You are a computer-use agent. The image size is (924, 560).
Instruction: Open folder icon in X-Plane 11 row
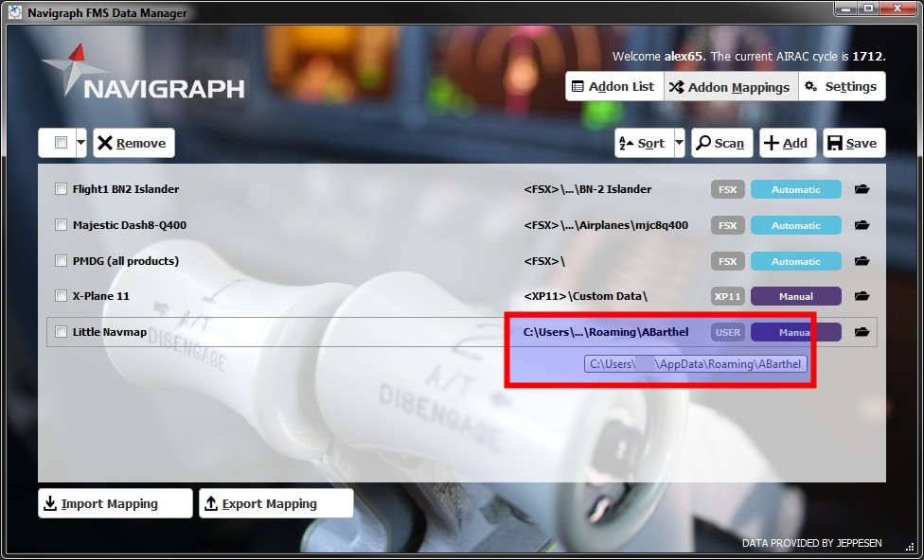(862, 296)
